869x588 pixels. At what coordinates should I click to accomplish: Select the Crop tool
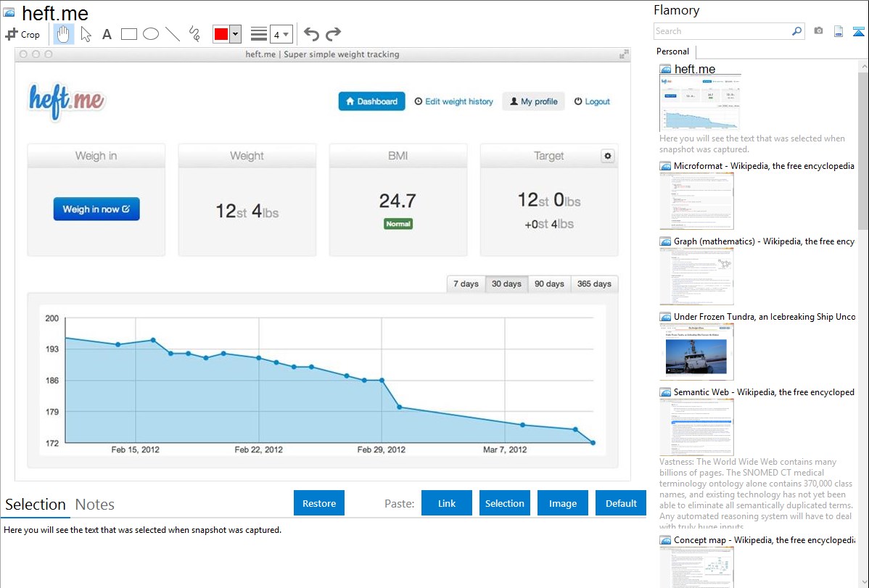[22, 34]
